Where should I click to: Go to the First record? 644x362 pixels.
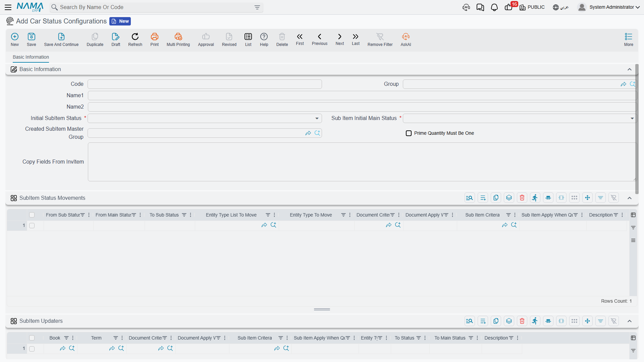coord(300,39)
